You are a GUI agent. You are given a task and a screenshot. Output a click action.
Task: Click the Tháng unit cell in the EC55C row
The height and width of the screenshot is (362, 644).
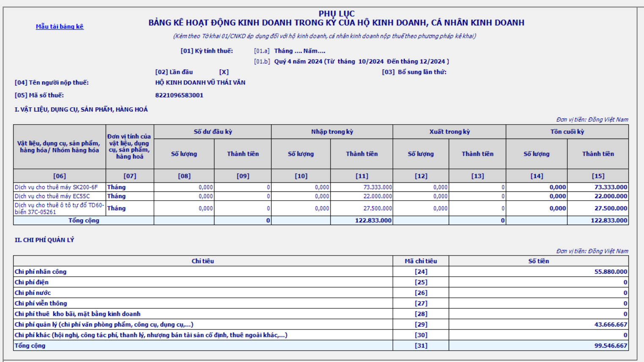[x=129, y=196]
